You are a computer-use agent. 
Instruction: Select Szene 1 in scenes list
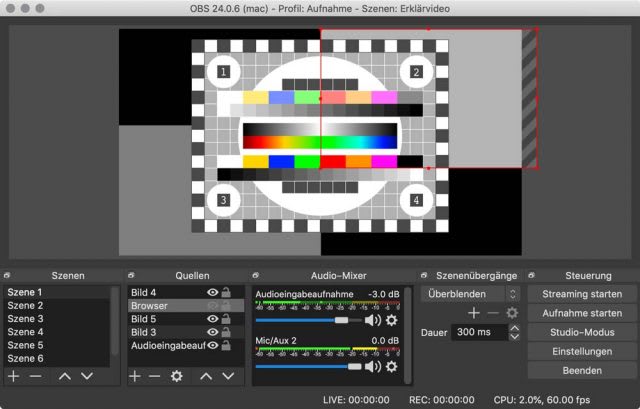point(56,292)
